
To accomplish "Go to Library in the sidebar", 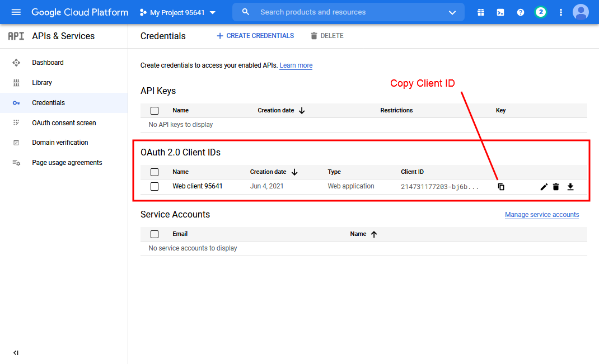I will [x=64, y=83].
